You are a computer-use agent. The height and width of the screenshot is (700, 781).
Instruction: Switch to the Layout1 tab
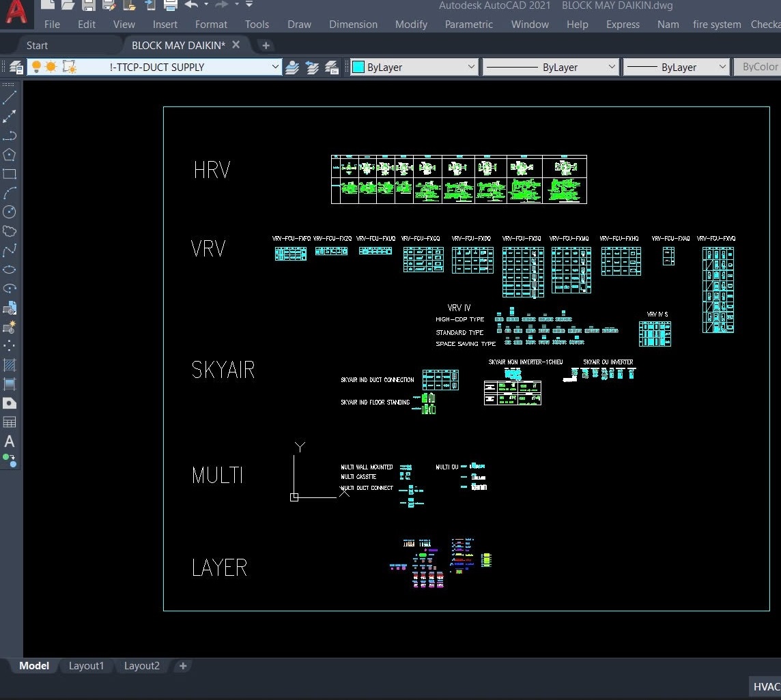coord(86,666)
